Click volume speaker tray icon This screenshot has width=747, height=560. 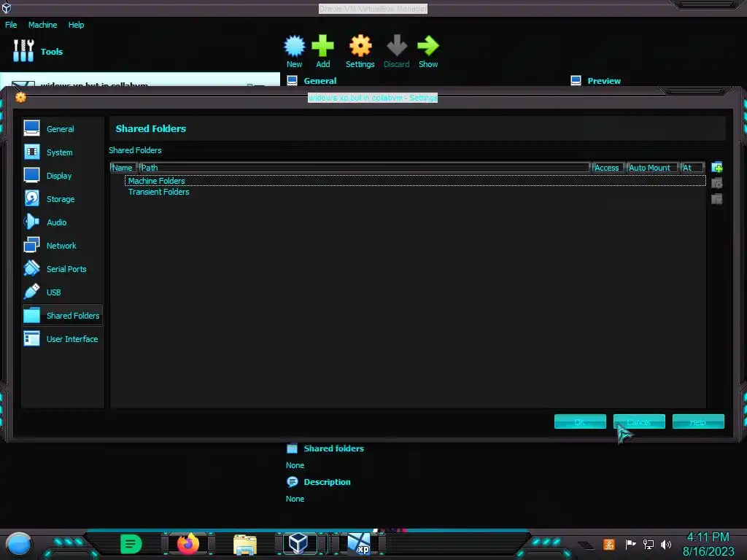click(666, 544)
